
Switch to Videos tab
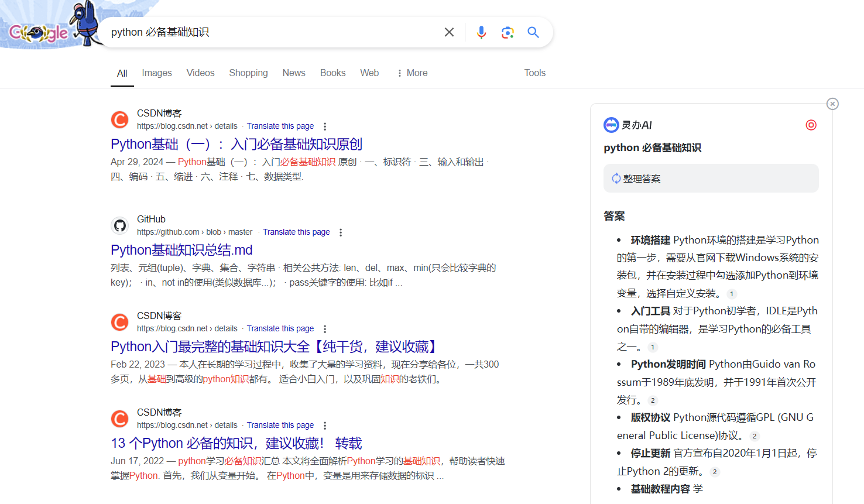point(200,73)
